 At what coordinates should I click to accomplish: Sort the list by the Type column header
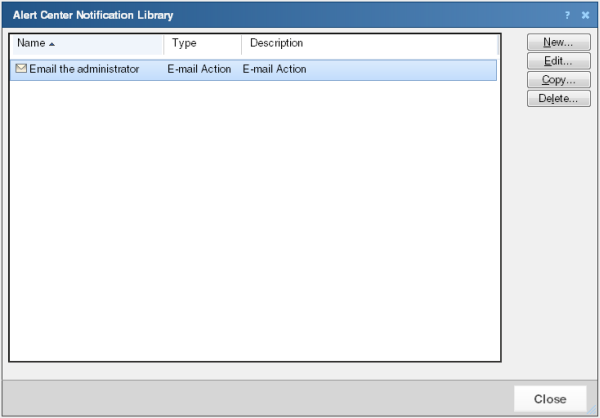click(184, 44)
